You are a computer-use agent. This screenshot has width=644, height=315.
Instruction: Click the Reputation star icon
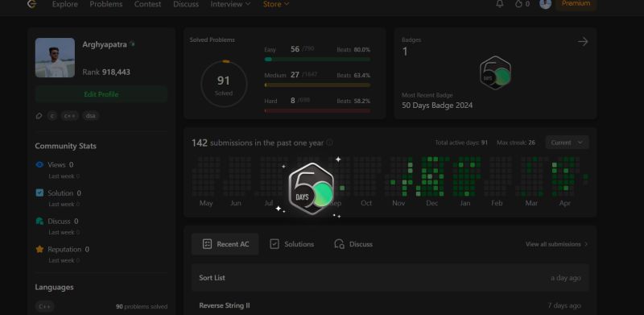[x=39, y=249]
